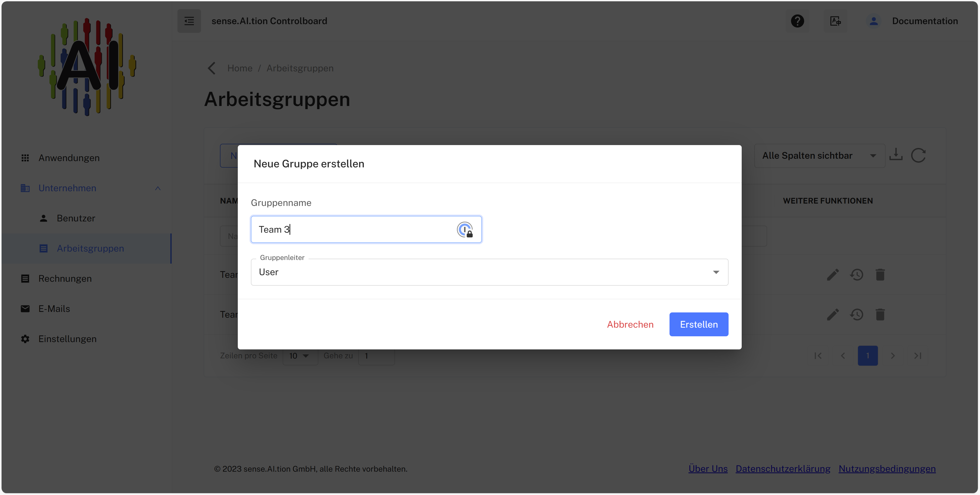Open the Über Uns link

tap(708, 469)
